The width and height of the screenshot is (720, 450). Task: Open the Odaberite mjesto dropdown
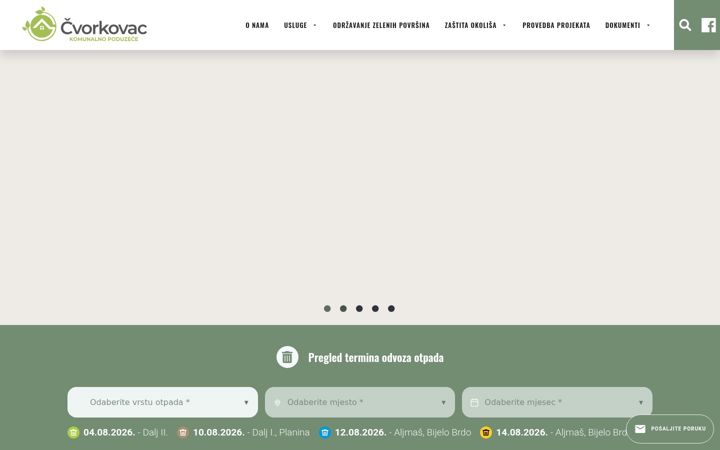pos(360,402)
